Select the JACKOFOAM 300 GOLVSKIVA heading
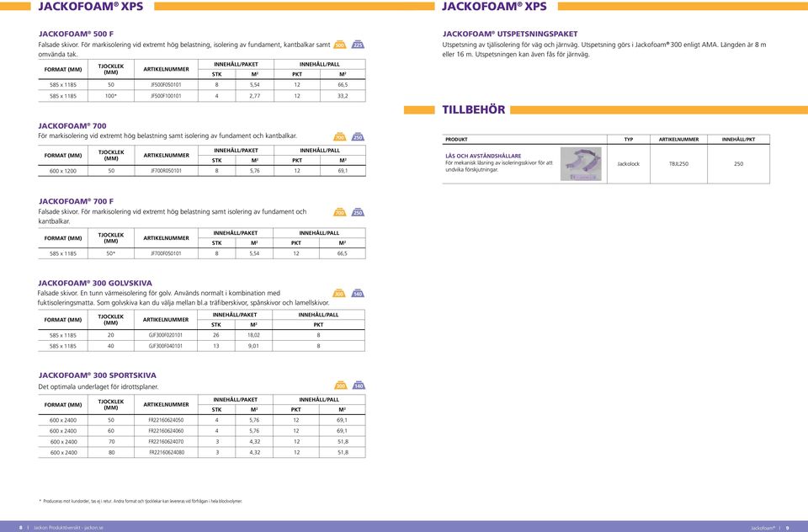Screen dimensions: 808x532 click(x=95, y=283)
